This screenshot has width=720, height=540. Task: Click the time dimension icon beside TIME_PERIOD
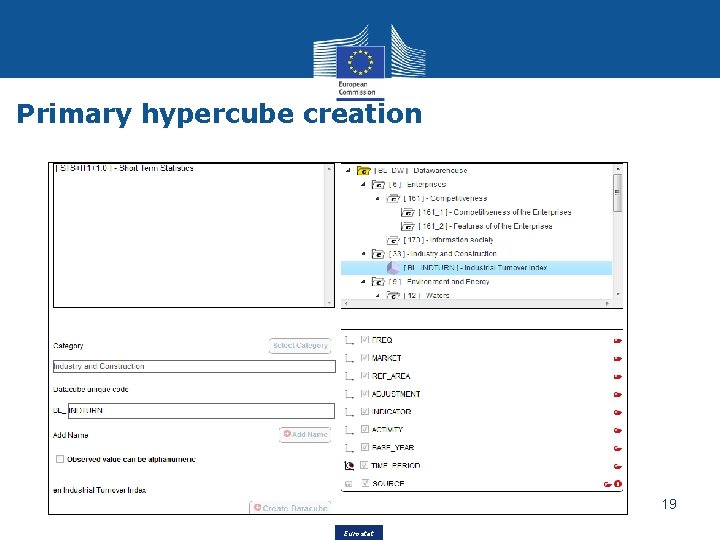tap(349, 466)
